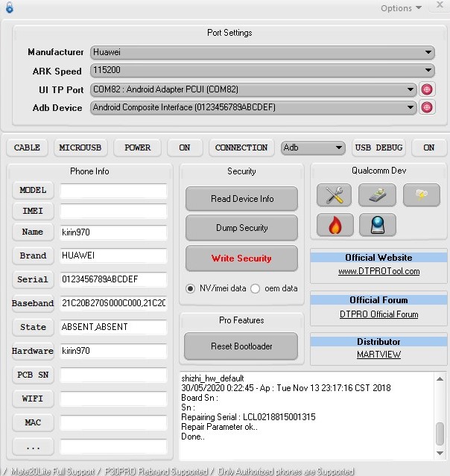The image size is (450, 476).
Task: Click the red flame icon button
Action: (x=335, y=225)
